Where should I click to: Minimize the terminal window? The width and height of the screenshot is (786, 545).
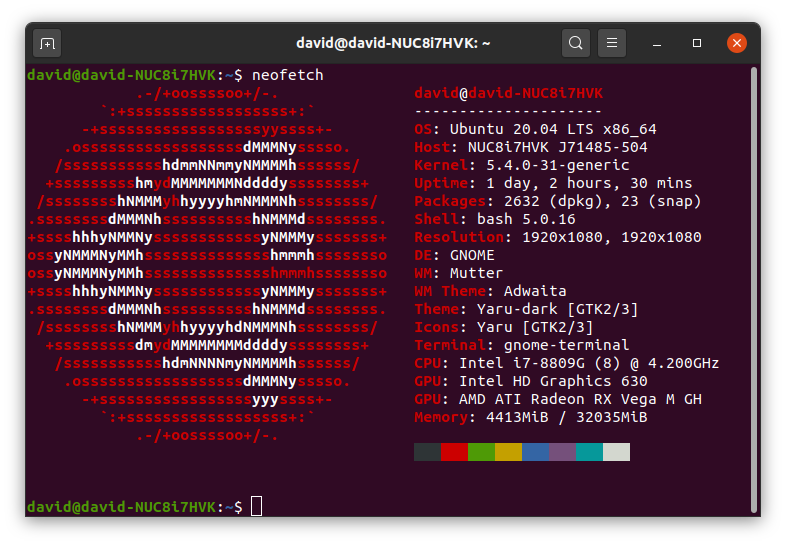coord(657,44)
